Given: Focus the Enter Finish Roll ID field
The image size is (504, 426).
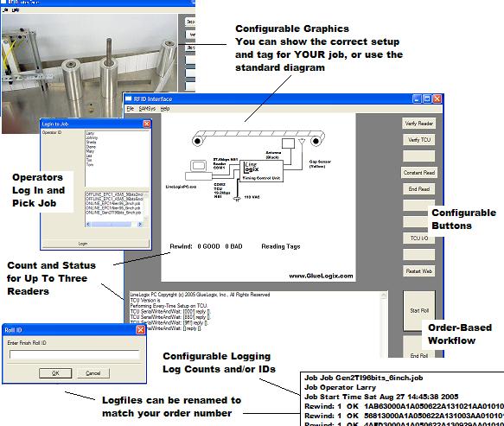Looking at the screenshot, I should coord(74,354).
